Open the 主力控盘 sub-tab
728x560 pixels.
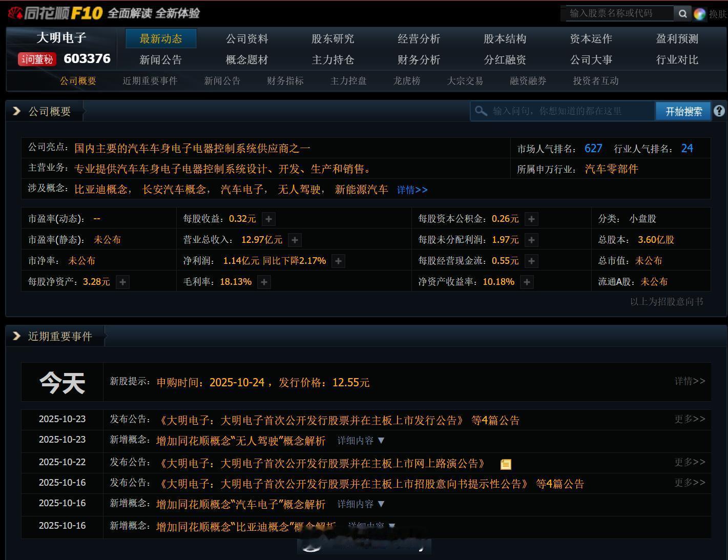(348, 81)
